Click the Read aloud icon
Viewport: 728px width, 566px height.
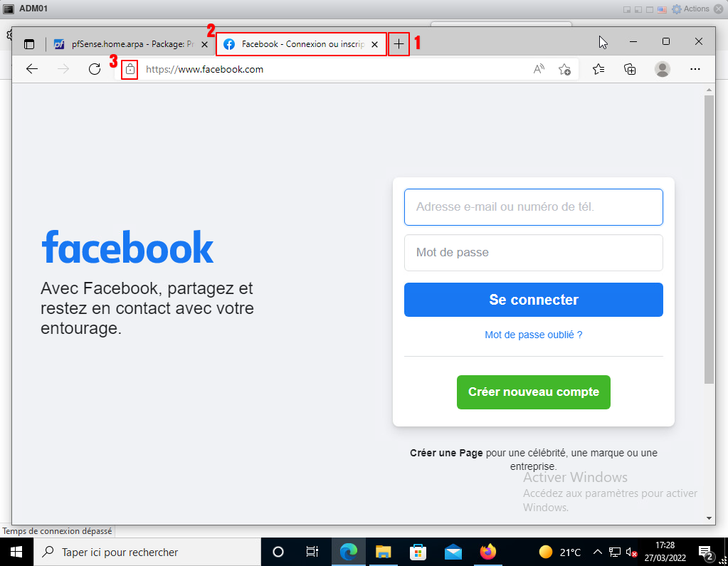(x=539, y=69)
